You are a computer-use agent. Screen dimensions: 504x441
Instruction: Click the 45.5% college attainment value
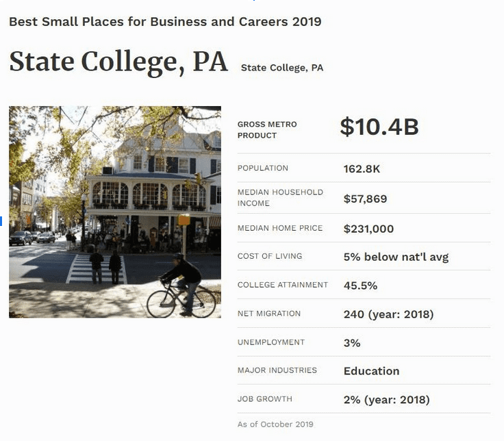pos(360,286)
